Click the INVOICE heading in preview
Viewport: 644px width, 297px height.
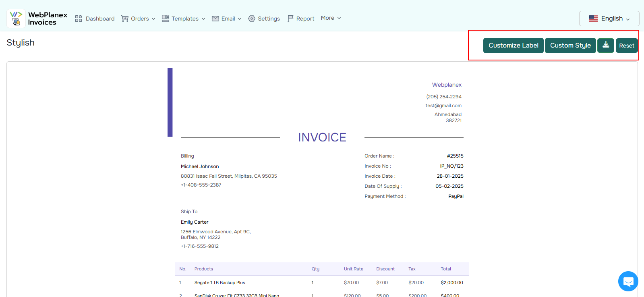322,137
